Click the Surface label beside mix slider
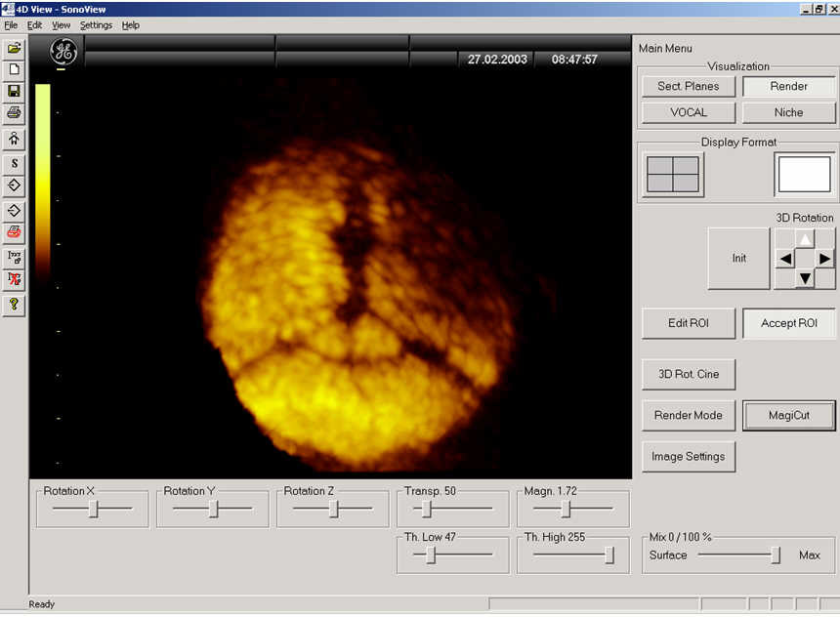Viewport: 840px width, 617px height. [x=668, y=555]
